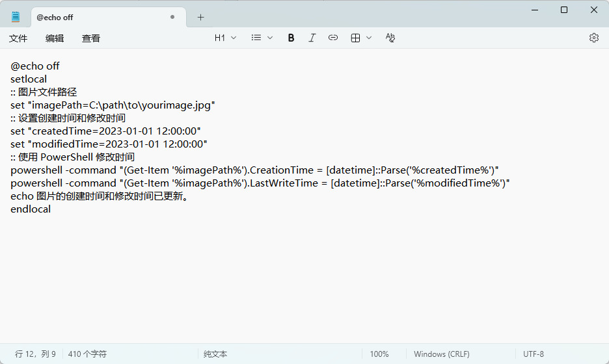
Task: Clear formatting with the eraser icon
Action: pyautogui.click(x=390, y=38)
